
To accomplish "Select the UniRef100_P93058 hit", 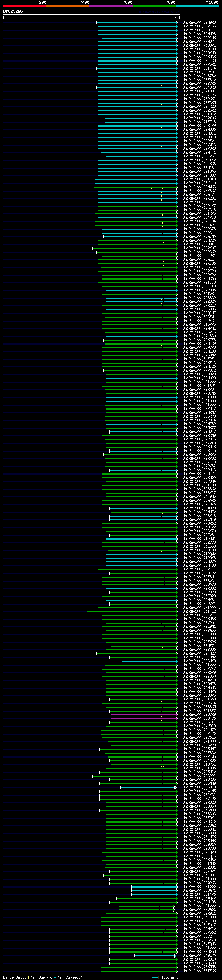I will click(199, 952).
